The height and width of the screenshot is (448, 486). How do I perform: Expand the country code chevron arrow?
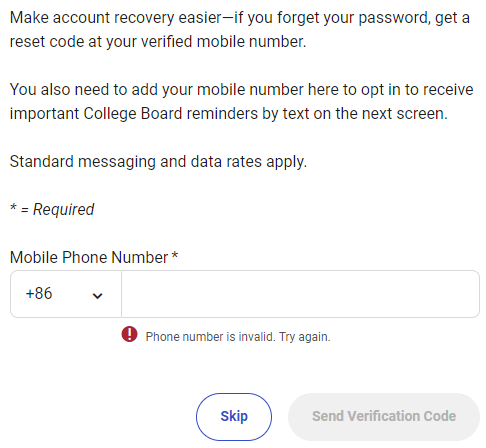click(x=97, y=296)
